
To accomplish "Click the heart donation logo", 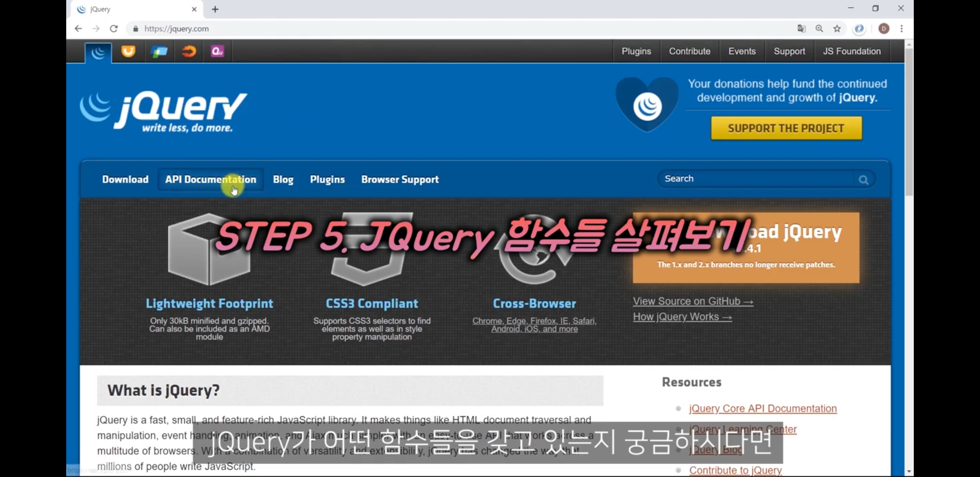I will pos(647,105).
